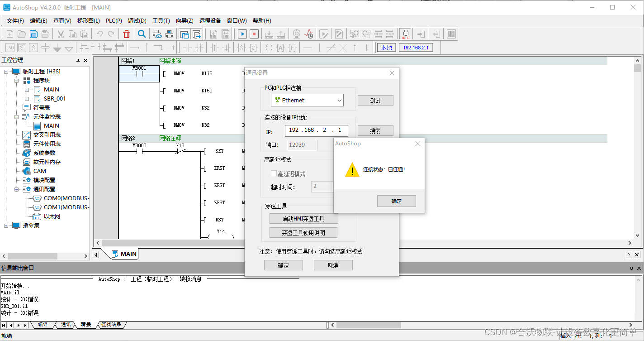Click the 192.168.2.1 toolbar button
644x341 pixels.
416,48
